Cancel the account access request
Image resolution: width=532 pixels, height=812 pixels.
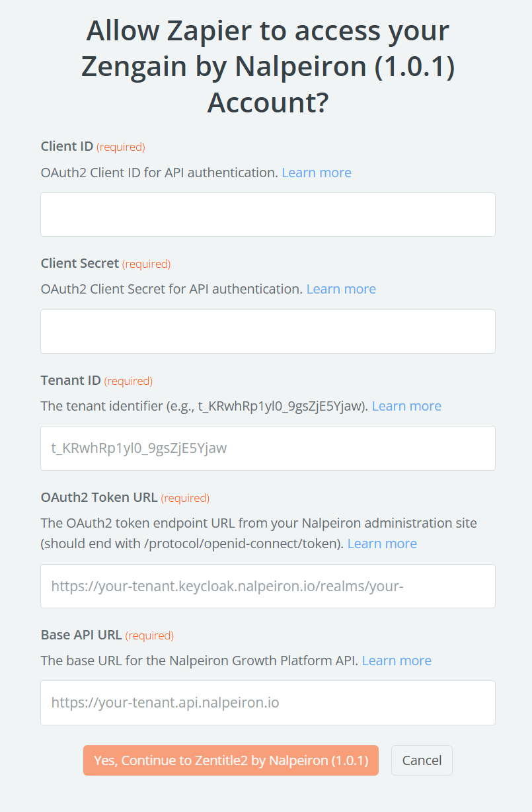coord(422,760)
